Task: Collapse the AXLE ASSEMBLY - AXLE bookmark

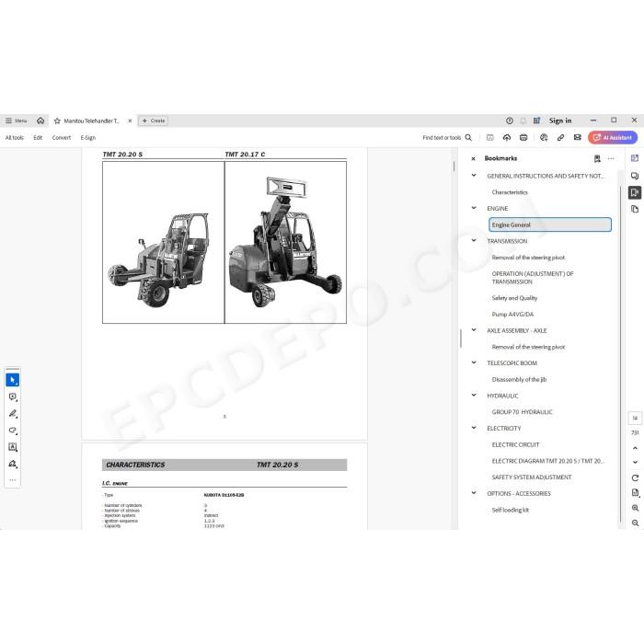Action: point(474,330)
